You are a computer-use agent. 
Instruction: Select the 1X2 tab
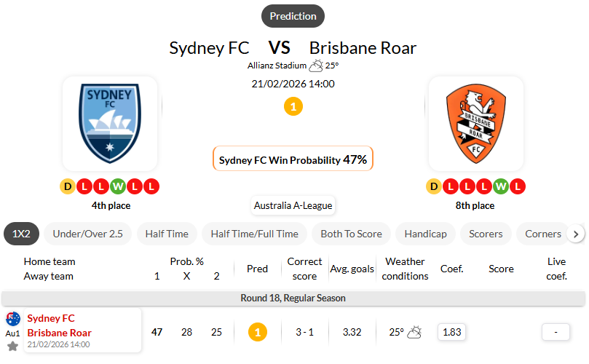pos(21,234)
